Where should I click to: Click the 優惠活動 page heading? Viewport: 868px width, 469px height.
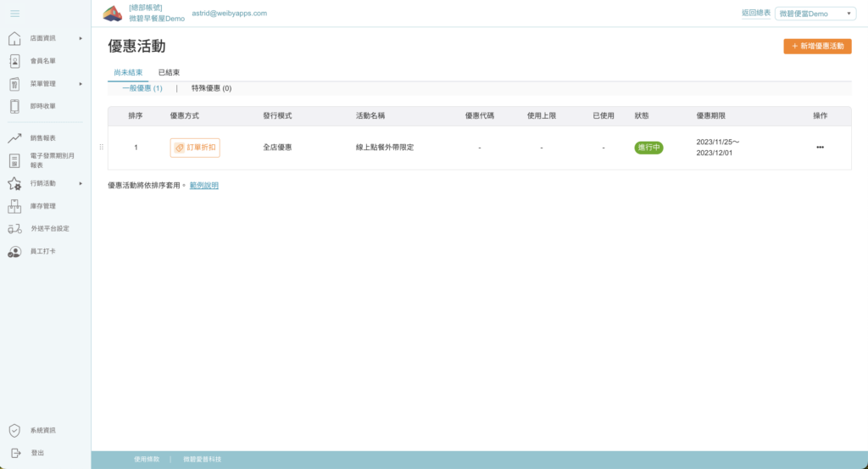point(136,46)
